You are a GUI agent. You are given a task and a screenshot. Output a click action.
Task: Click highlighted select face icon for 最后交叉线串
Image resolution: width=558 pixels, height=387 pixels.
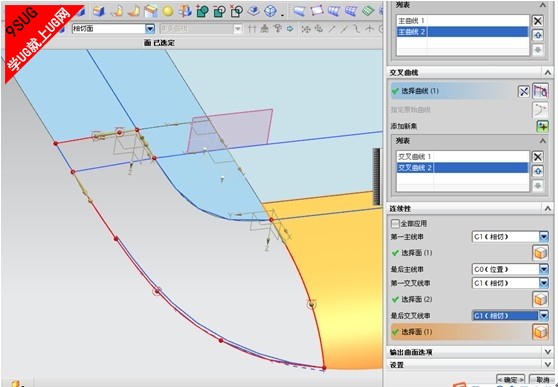(x=540, y=332)
